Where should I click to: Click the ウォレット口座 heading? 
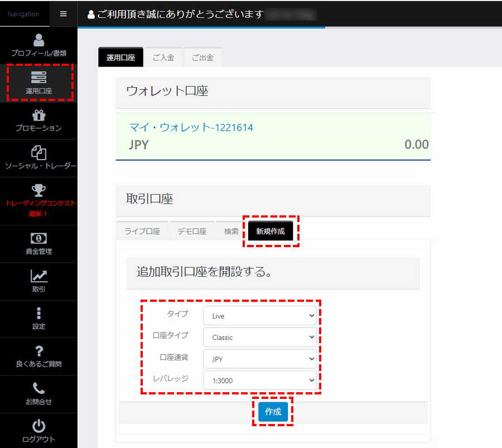coord(167,91)
